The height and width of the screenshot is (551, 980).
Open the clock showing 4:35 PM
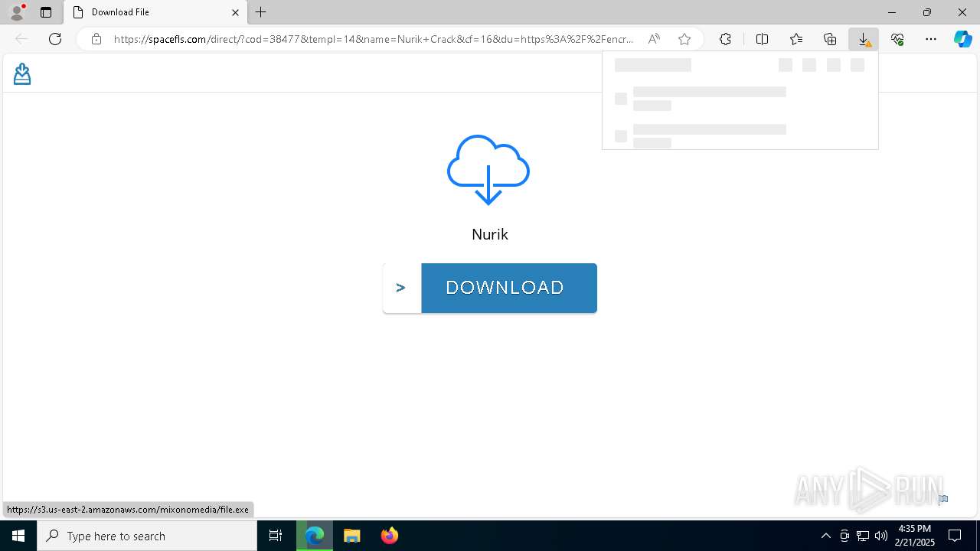(914, 536)
